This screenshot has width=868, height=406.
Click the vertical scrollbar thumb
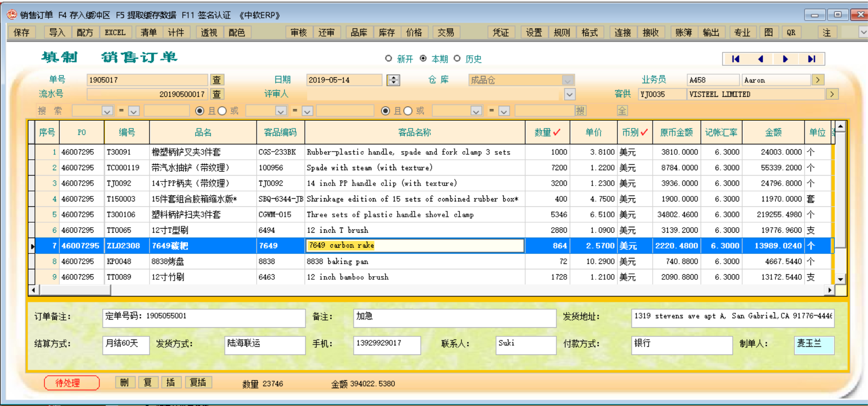tap(840, 189)
